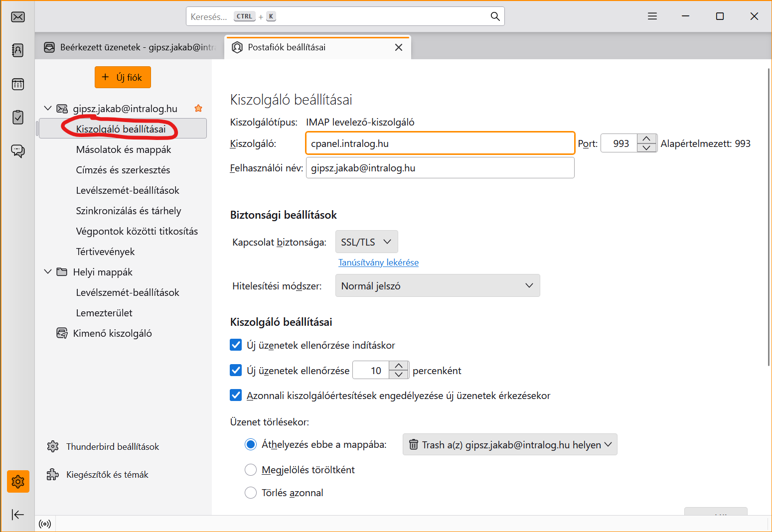
Task: Click the 'Új fiók' button
Action: tap(123, 77)
